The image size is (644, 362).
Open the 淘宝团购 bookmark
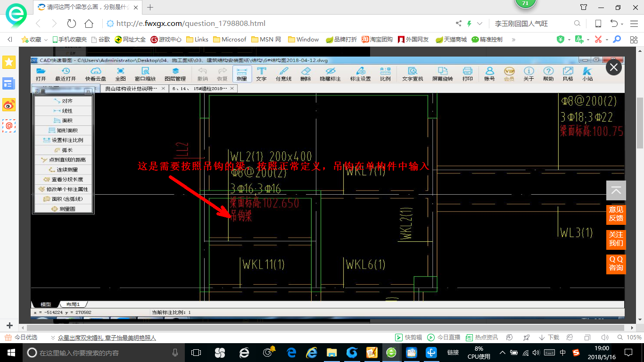(377, 40)
